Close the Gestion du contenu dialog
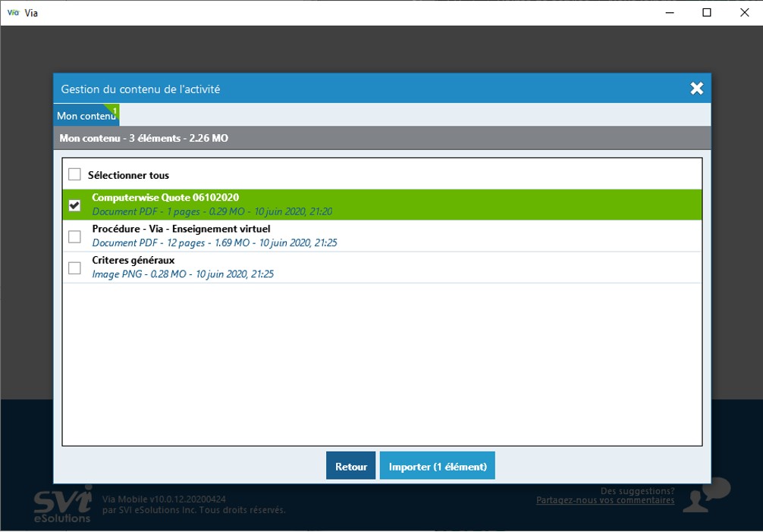The image size is (763, 532). tap(696, 88)
